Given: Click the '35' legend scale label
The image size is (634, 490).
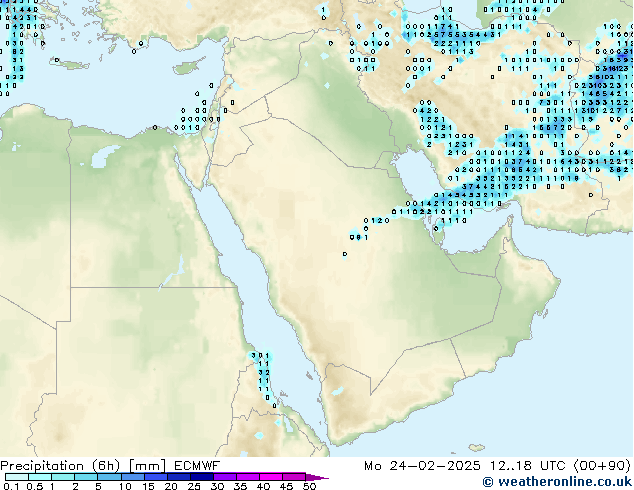Looking at the screenshot, I should pyautogui.click(x=240, y=486).
